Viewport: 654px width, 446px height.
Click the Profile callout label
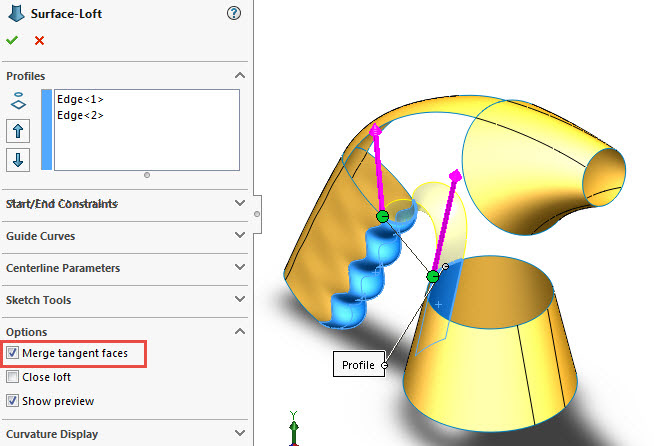tap(358, 365)
